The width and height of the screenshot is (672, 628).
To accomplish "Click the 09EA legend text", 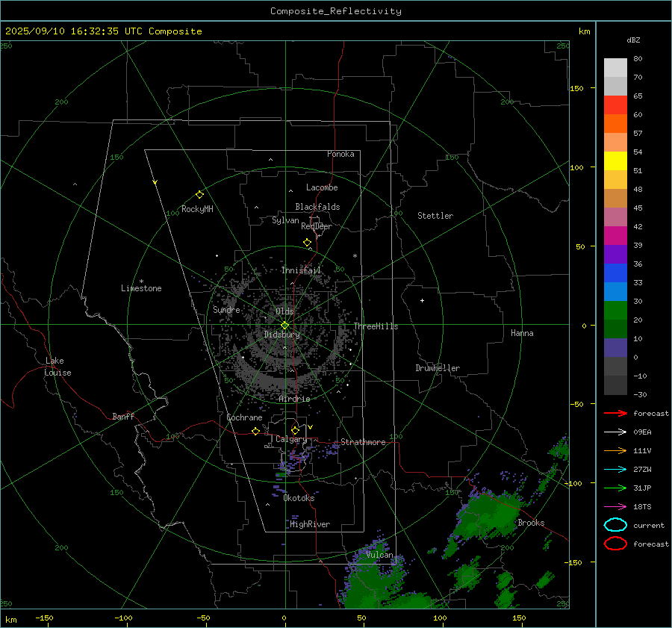I will 642,432.
